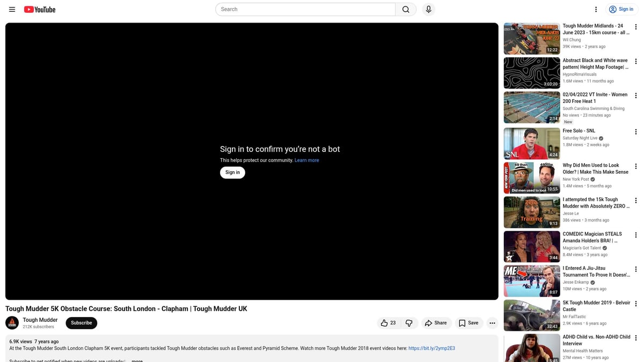Like the video with thumbs-up
This screenshot has width=644, height=362.
389,323
